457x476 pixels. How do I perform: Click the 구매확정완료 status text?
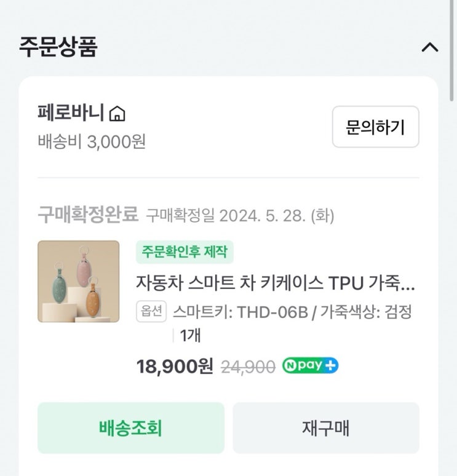[x=88, y=215]
